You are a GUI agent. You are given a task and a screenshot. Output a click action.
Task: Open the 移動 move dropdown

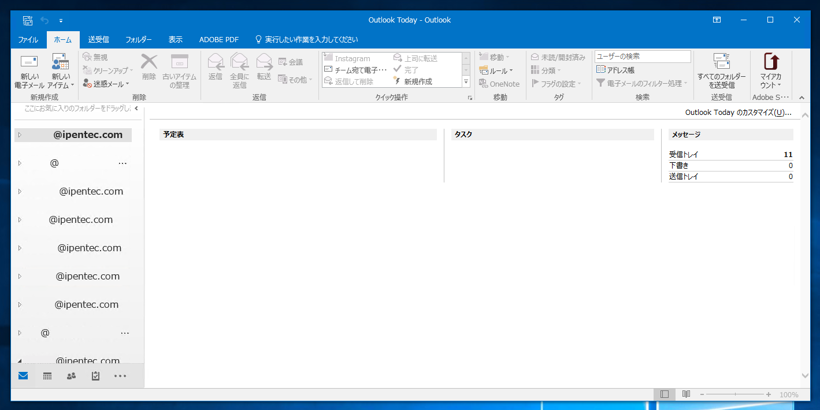pyautogui.click(x=494, y=57)
